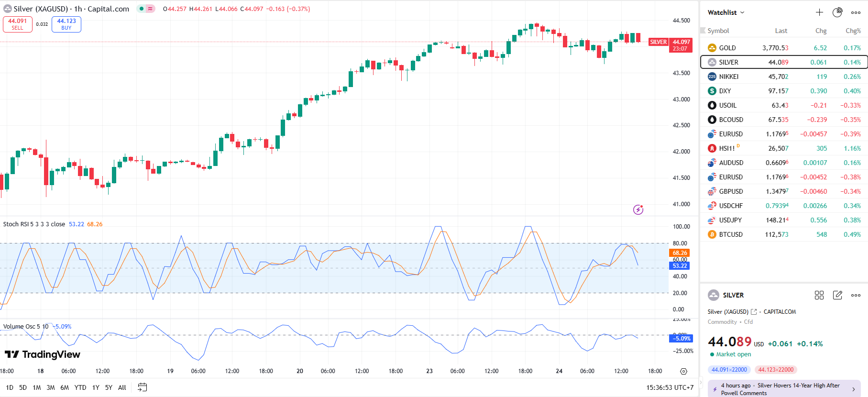Click the purple lightning news marker on chart
The height and width of the screenshot is (397, 868).
point(638,210)
